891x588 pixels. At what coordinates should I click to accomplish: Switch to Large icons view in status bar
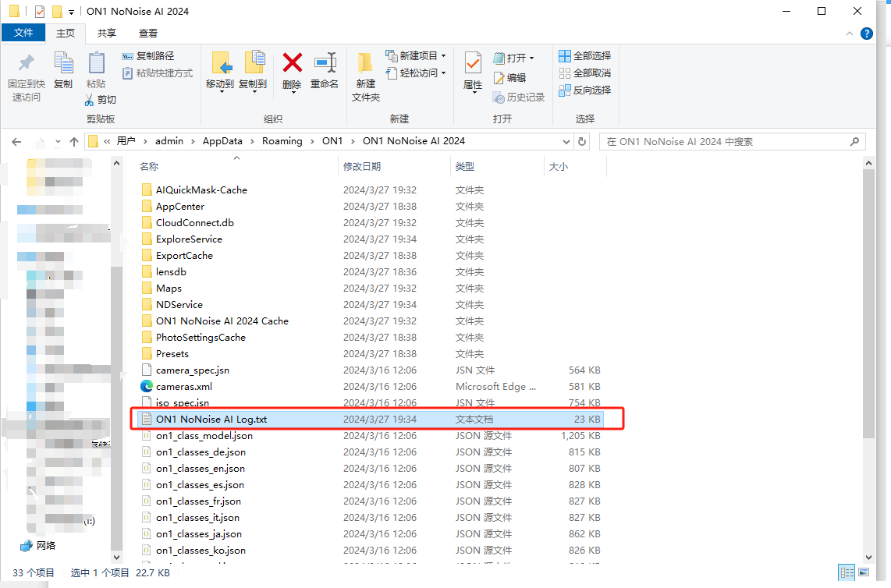864,572
